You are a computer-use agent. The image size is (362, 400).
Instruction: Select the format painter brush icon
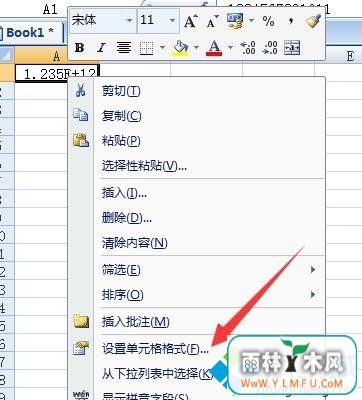(313, 21)
